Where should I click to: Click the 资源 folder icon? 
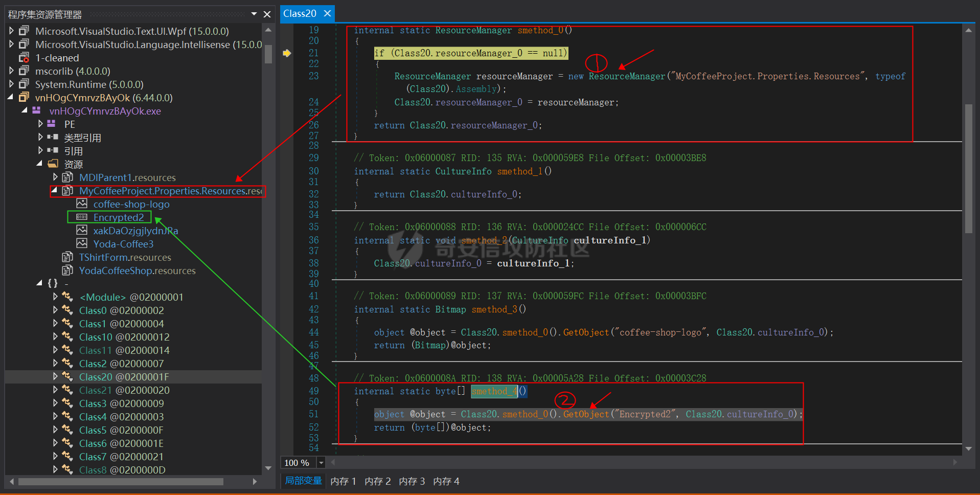[x=53, y=164]
